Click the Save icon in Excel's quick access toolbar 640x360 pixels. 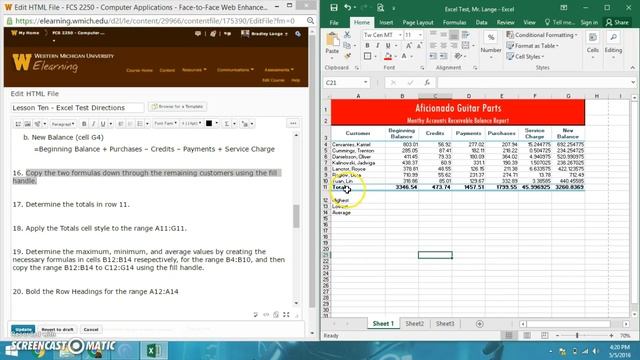tap(334, 7)
